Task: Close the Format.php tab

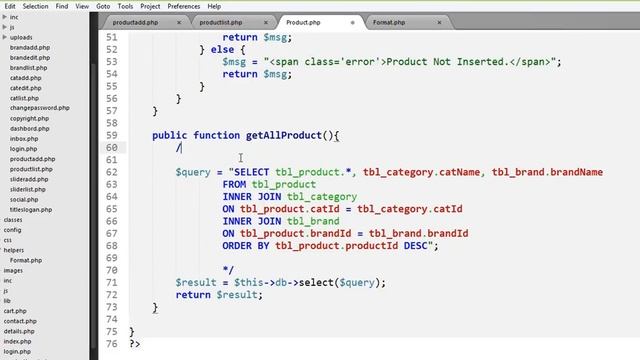Action: pos(439,22)
